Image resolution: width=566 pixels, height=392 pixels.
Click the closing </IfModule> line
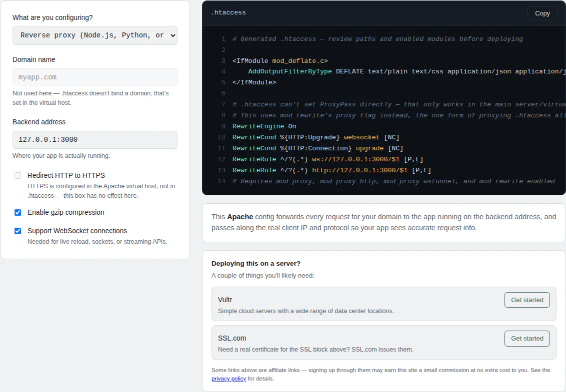pyautogui.click(x=254, y=82)
